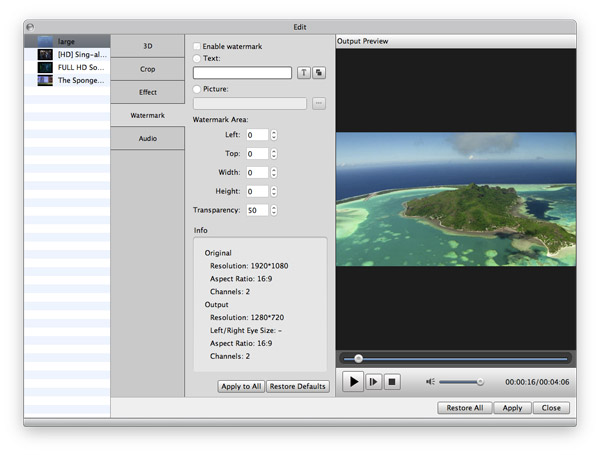Tick the Enable watermark checkbox
The width and height of the screenshot is (600, 455).
pos(196,46)
